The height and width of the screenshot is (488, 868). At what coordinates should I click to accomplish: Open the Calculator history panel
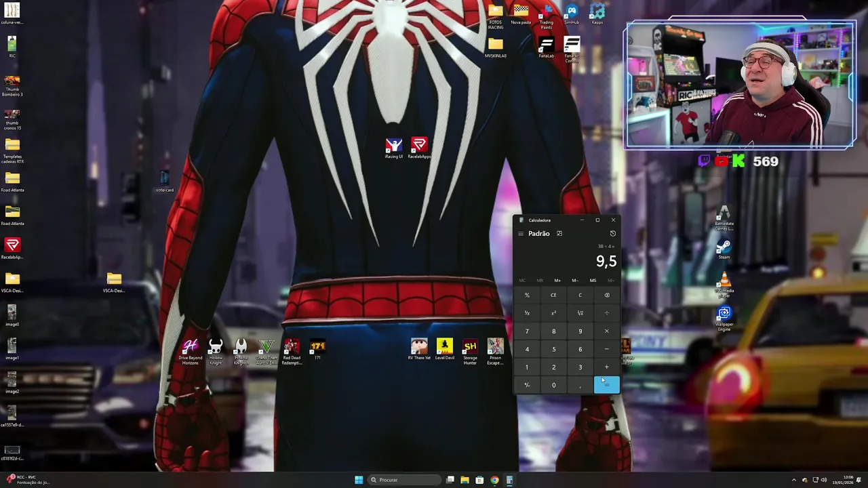point(612,234)
